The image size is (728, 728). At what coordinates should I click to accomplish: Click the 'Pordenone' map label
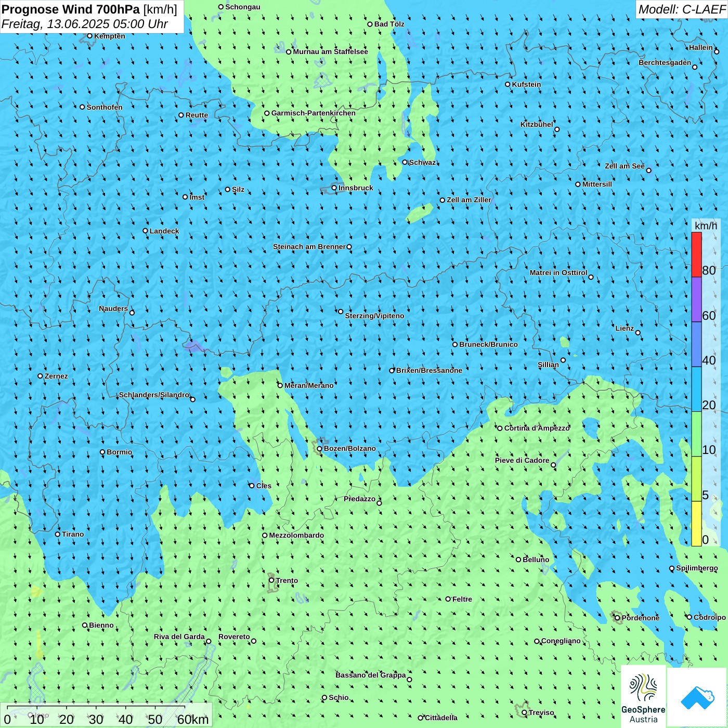(x=641, y=618)
